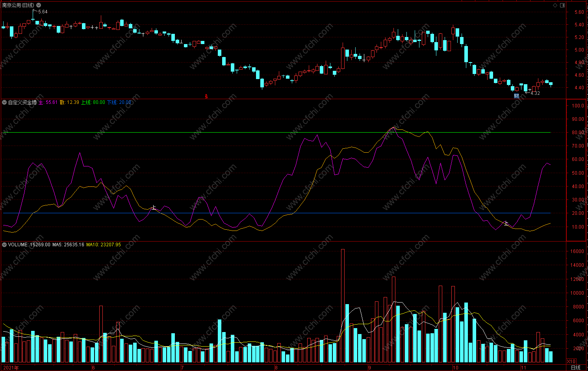
Task: Click month 6 on the time axis
Action: click(x=93, y=368)
